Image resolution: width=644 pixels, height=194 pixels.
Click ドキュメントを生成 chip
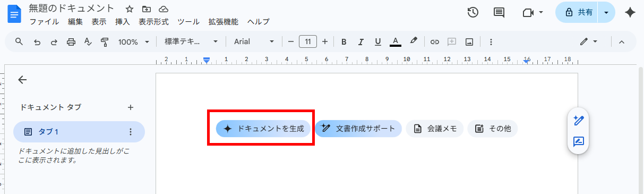[x=263, y=128]
